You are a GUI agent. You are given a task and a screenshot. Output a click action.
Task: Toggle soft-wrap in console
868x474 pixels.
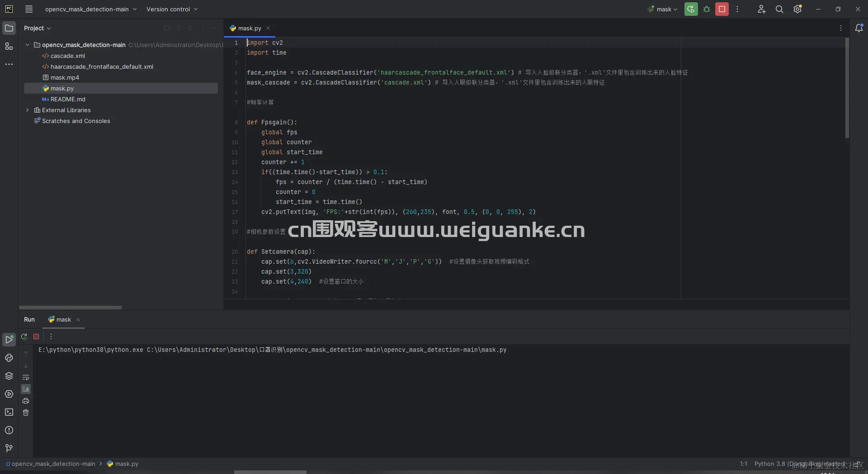click(26, 377)
